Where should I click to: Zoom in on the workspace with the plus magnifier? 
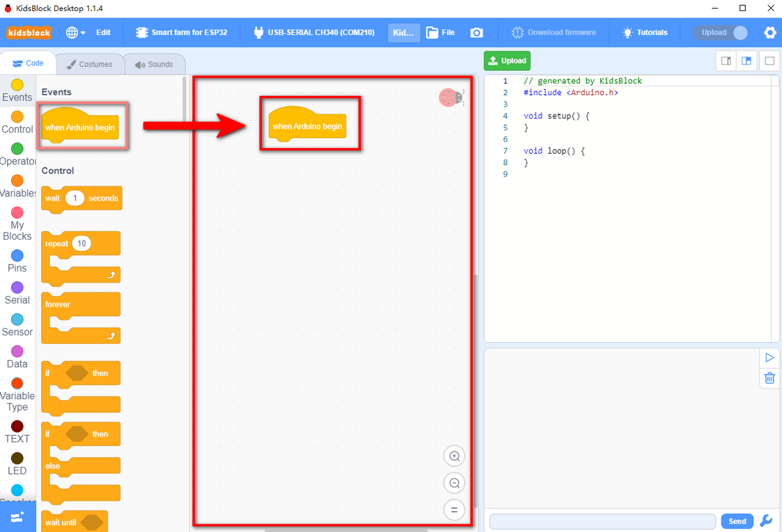click(x=454, y=456)
